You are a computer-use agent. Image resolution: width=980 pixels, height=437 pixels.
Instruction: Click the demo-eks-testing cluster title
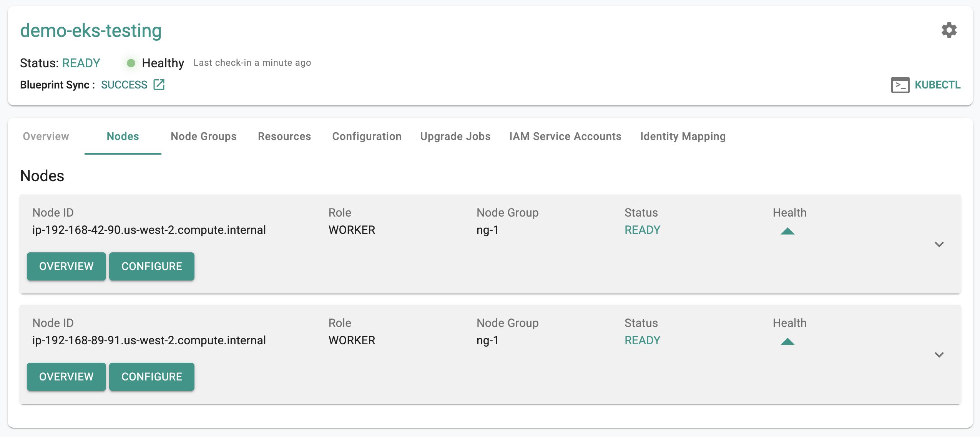91,31
